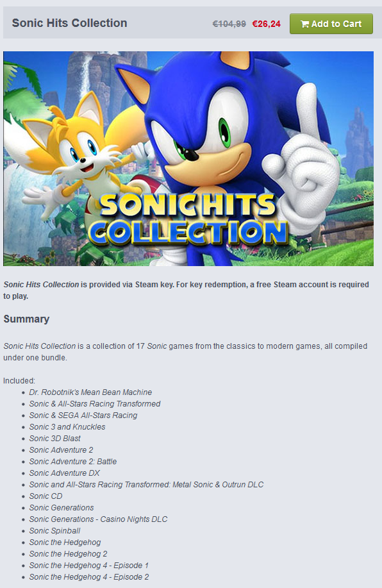Image resolution: width=382 pixels, height=588 pixels.
Task: Click the Summary heading
Action: [26, 319]
